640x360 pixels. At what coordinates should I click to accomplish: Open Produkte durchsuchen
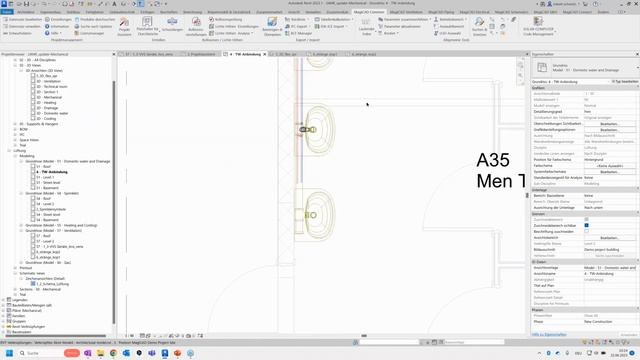point(95,19)
